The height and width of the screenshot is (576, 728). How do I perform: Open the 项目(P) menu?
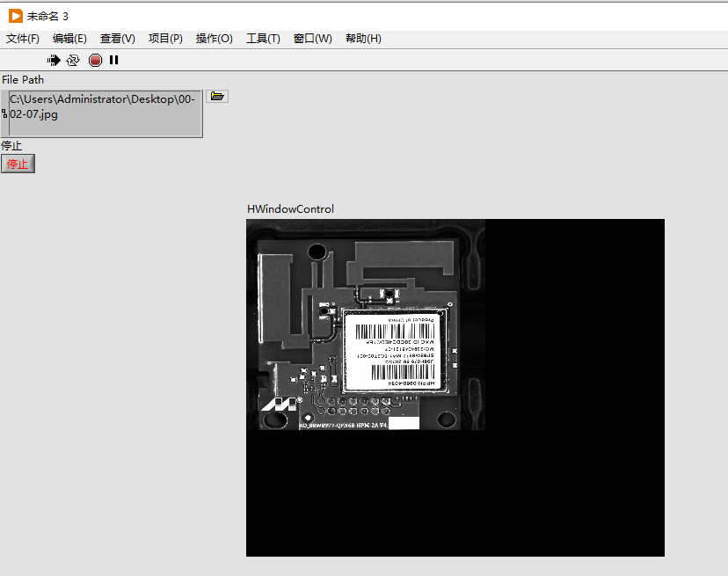coord(164,39)
